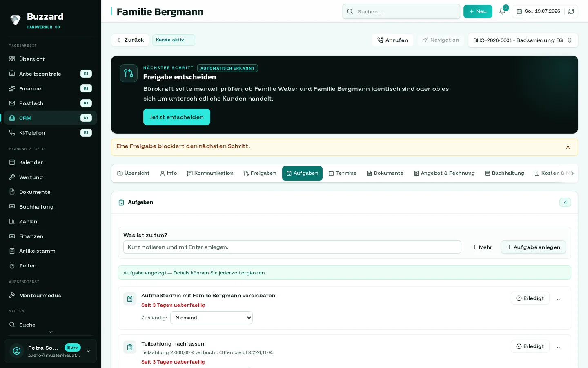Screen dimensions: 588x368
Task: Click the Jetzt entscheiden button
Action: pyautogui.click(x=177, y=117)
